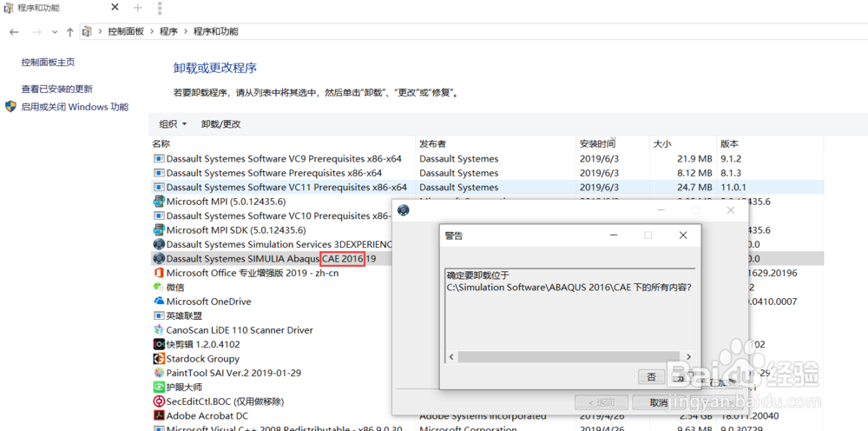The height and width of the screenshot is (431, 868).
Task: Close the 警告 dialog with X
Action: click(x=683, y=235)
